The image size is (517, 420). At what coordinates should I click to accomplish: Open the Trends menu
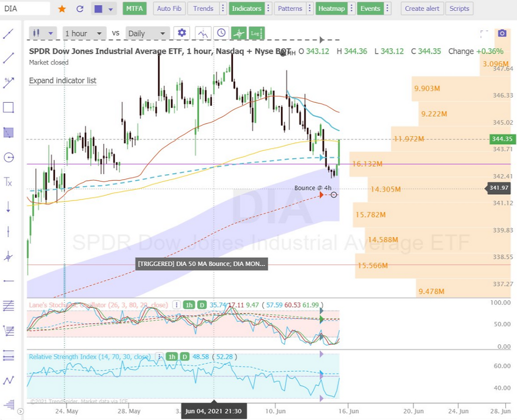click(203, 9)
